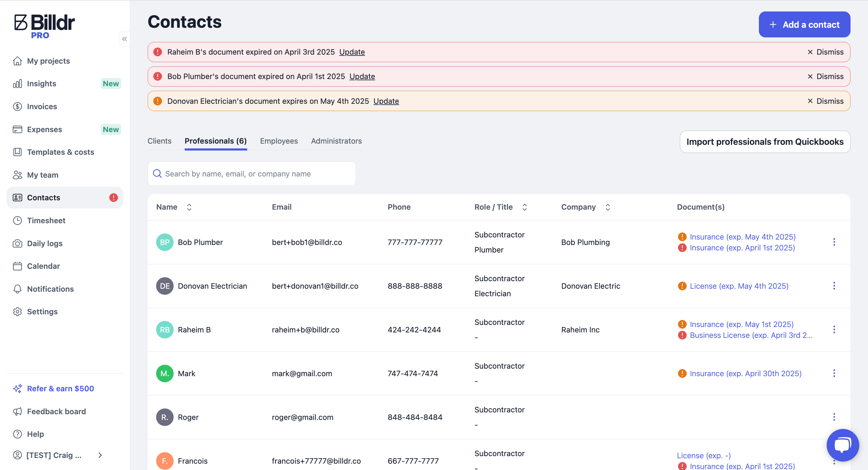Open Invoices dollar icon
The width and height of the screenshot is (868, 470).
[x=17, y=106]
